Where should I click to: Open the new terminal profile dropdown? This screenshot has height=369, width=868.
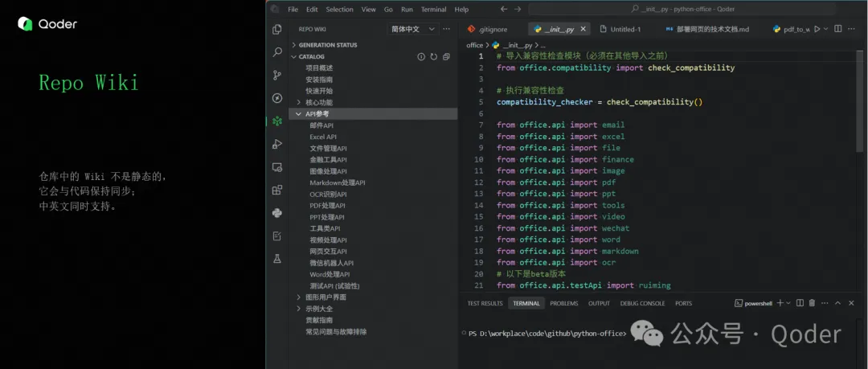click(x=788, y=303)
